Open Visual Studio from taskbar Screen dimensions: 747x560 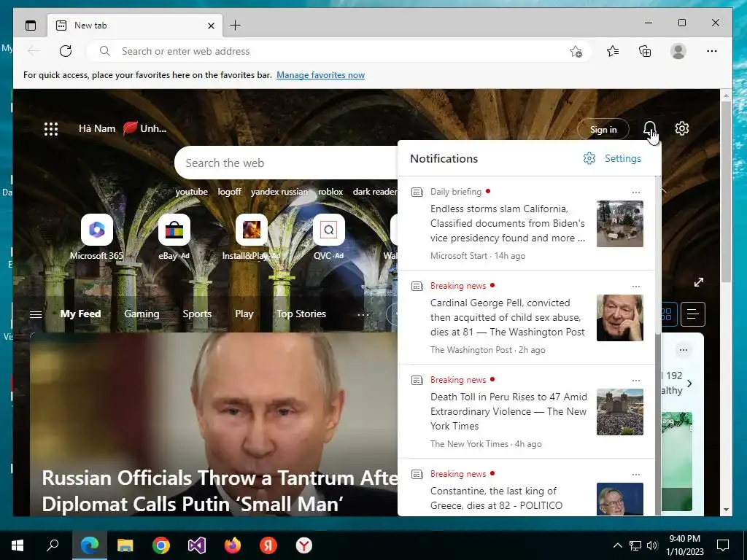coord(197,545)
